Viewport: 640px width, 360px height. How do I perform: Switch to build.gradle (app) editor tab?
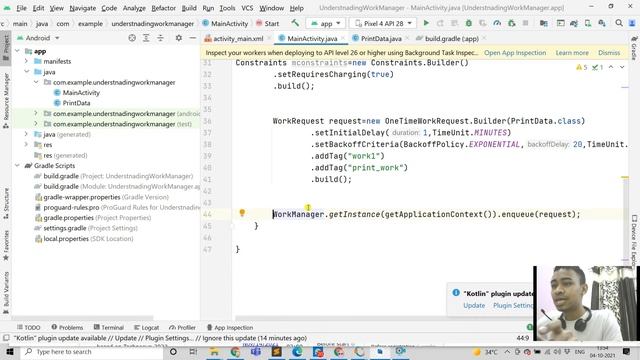(x=451, y=38)
